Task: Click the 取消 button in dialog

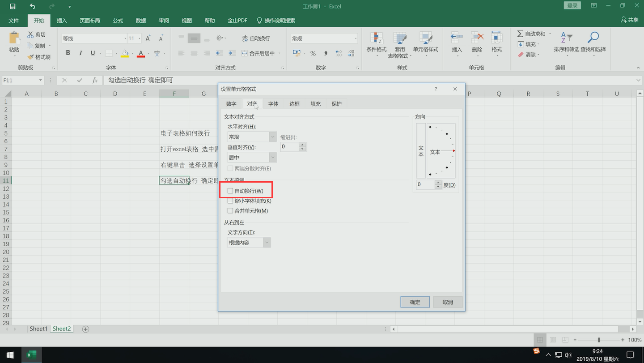Action: (x=448, y=302)
